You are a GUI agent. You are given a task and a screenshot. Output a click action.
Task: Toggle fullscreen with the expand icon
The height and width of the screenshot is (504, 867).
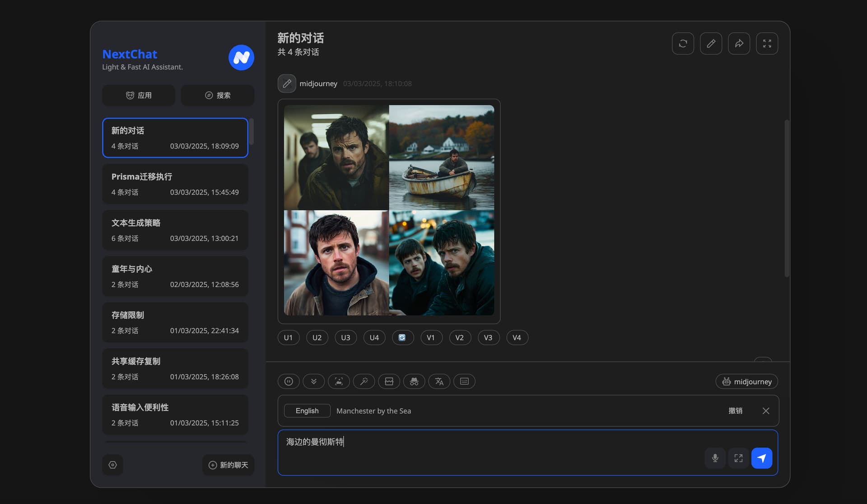tap(767, 43)
